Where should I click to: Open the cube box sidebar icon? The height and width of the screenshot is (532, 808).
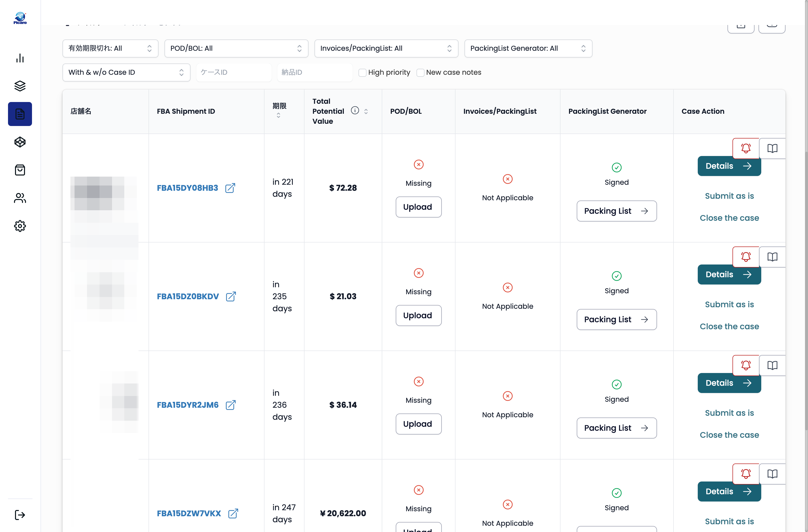(20, 142)
